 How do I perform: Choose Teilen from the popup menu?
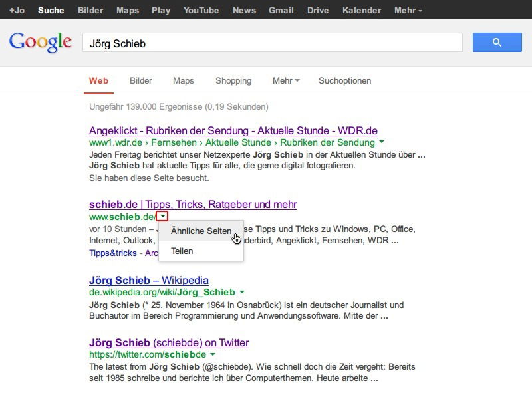[201, 251]
